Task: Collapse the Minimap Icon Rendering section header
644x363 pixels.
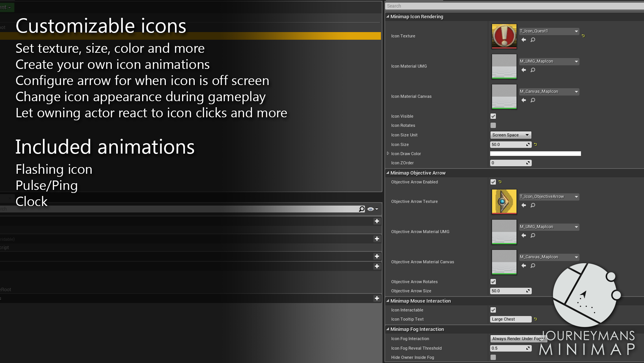Action: [x=388, y=16]
